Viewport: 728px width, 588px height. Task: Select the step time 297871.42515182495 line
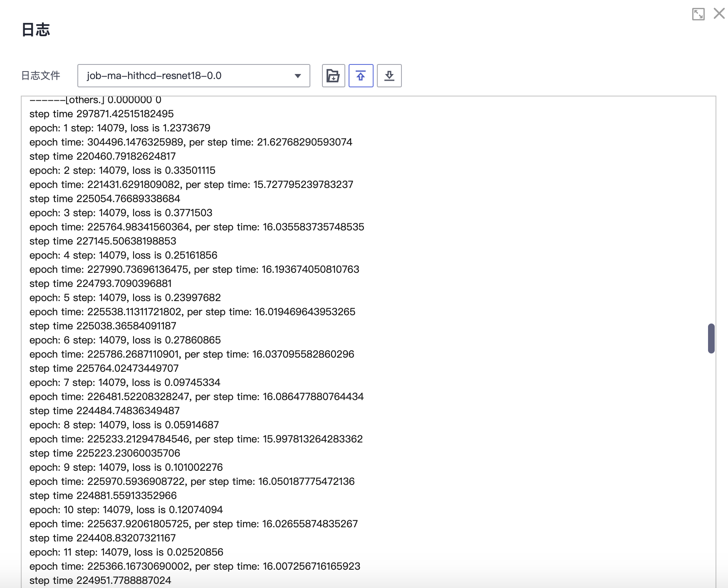102,114
